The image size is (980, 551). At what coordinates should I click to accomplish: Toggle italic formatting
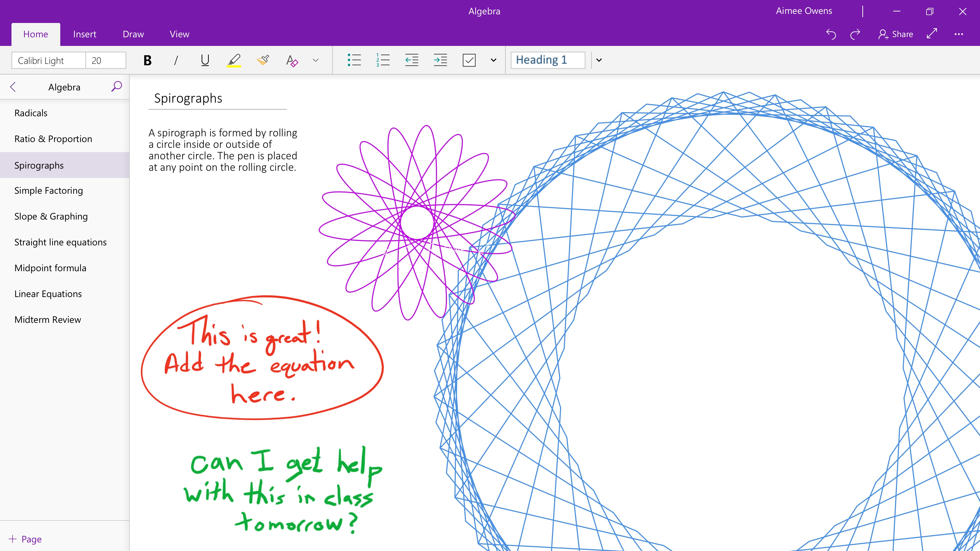pyautogui.click(x=176, y=60)
